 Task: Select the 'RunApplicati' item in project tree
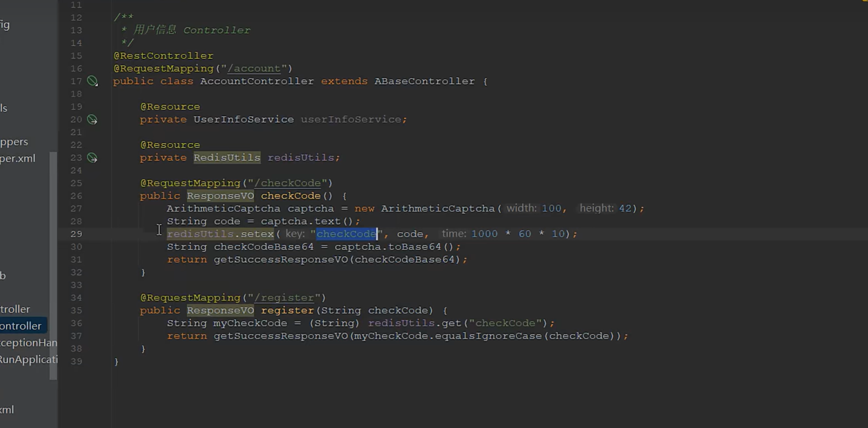click(28, 359)
